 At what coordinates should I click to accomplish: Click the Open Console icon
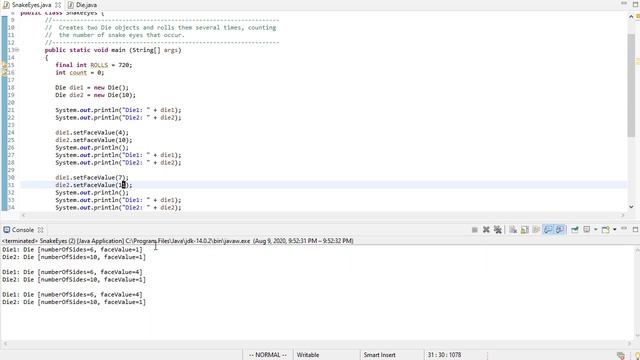[x=606, y=230]
